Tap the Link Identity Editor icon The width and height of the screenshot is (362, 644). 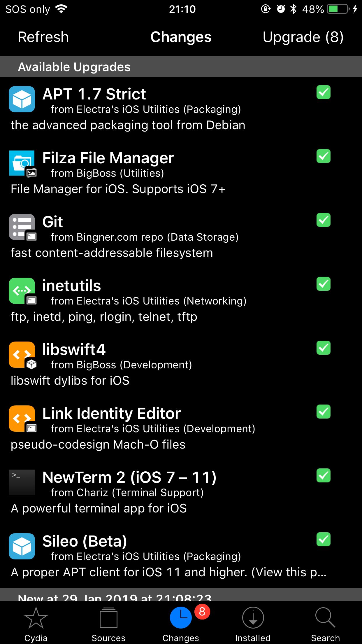22,419
